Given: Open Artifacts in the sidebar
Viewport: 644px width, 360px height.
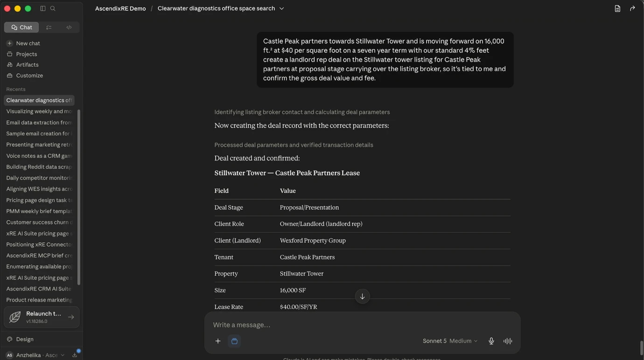Looking at the screenshot, I should tap(28, 65).
